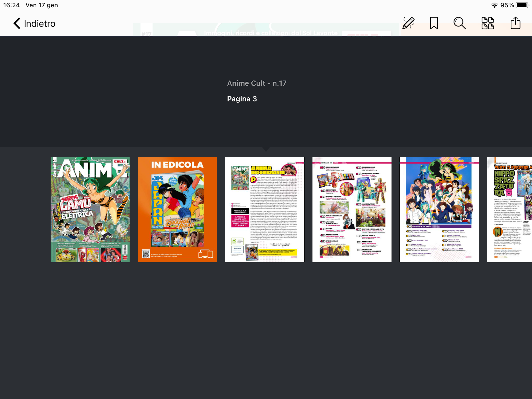Screen dimensions: 532x399
Task: Open the Anima Incombrante editorial thumbnail
Action: 265,210
